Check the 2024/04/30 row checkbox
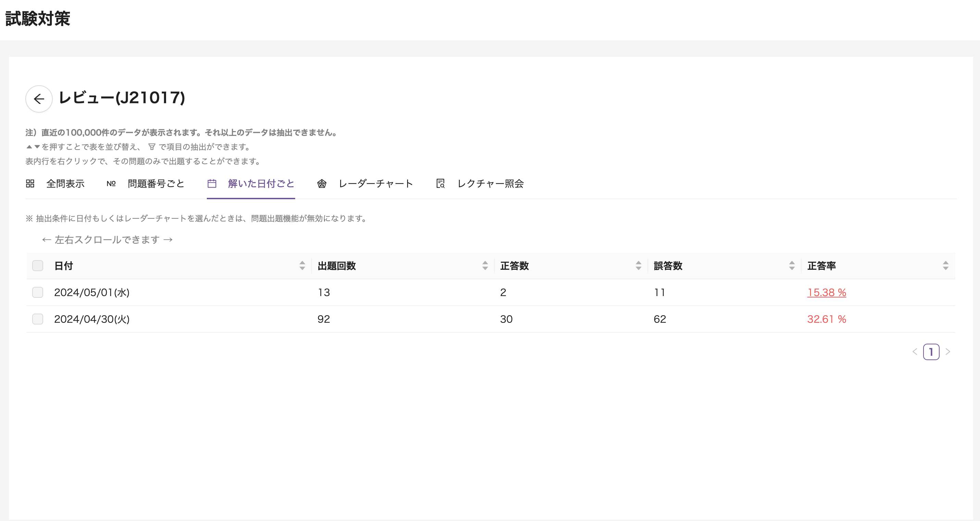This screenshot has width=980, height=521. (38, 319)
